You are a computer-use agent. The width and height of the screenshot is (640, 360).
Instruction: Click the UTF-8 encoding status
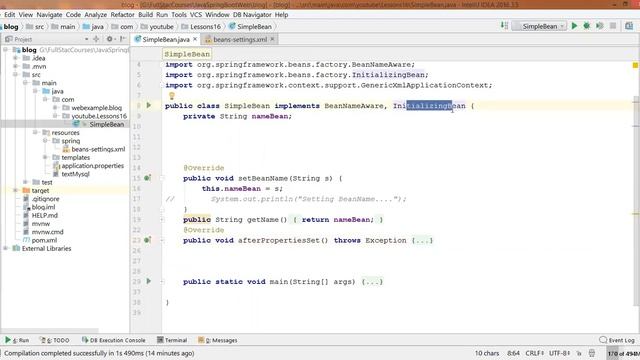(x=560, y=353)
